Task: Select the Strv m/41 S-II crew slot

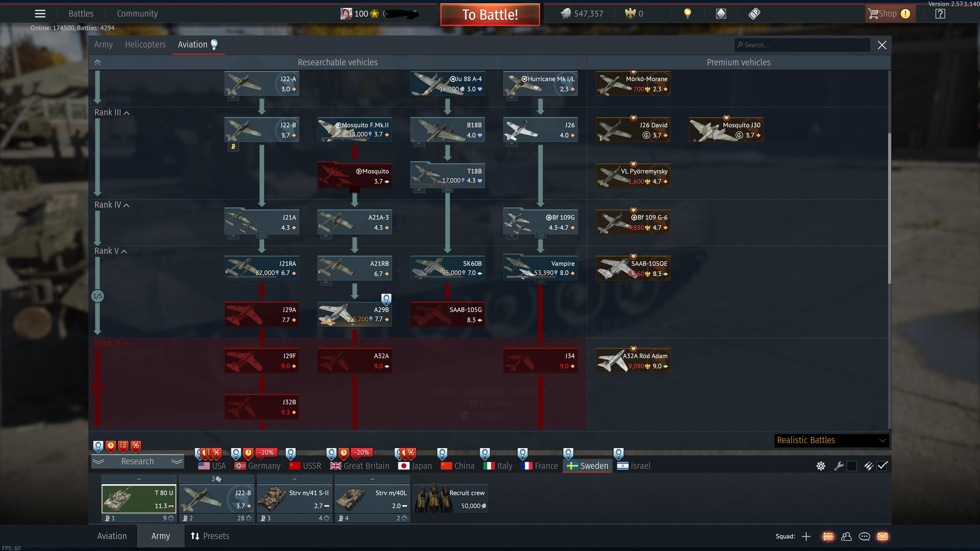Action: [295, 498]
